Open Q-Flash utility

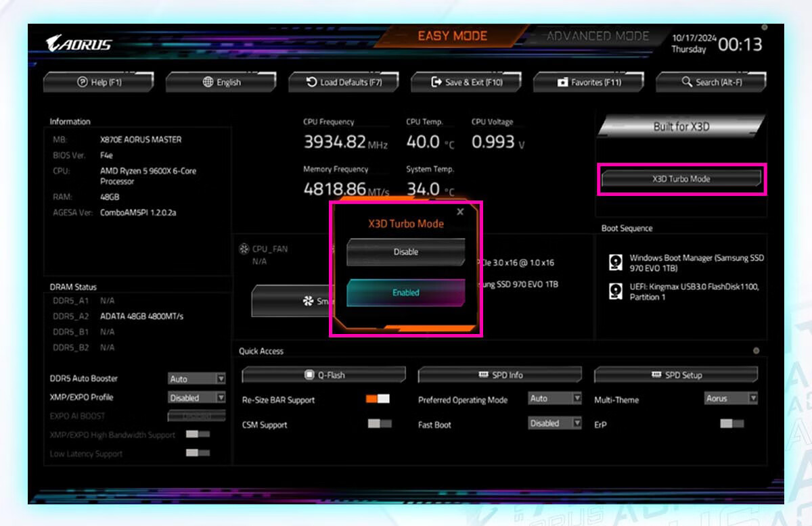coord(324,375)
